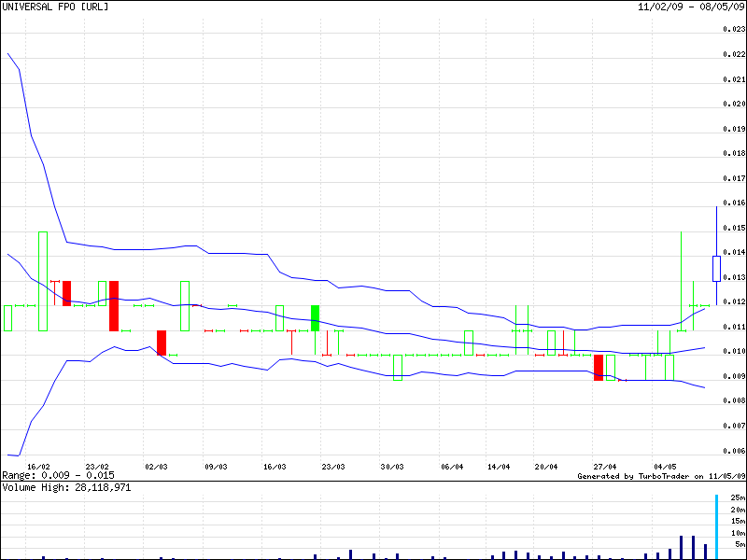Select the 14/04 date label
Image resolution: width=747 pixels, height=560 pixels.
(499, 467)
